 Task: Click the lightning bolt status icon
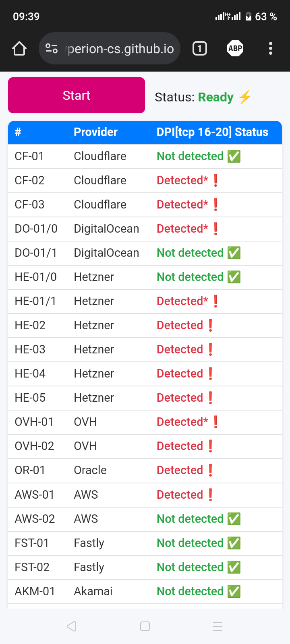[245, 97]
